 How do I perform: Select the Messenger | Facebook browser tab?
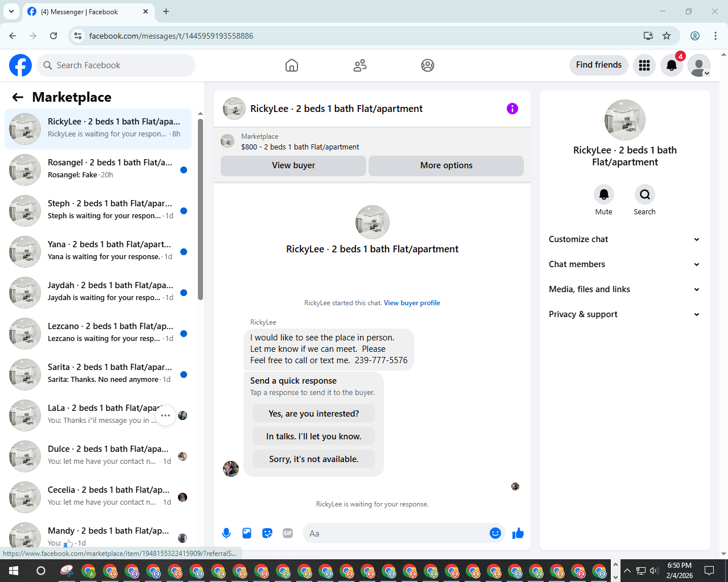click(88, 11)
